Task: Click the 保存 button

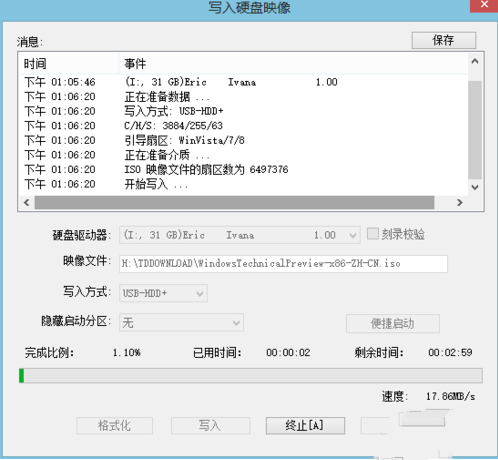Action: [443, 40]
